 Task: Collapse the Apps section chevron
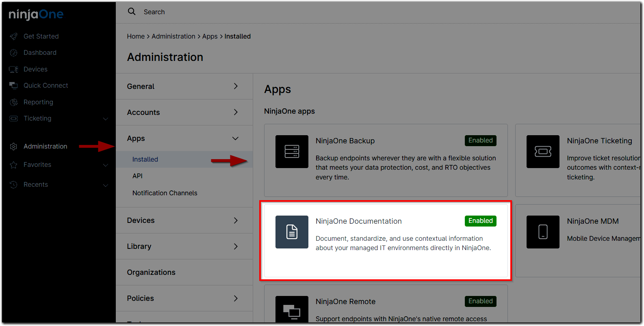235,138
